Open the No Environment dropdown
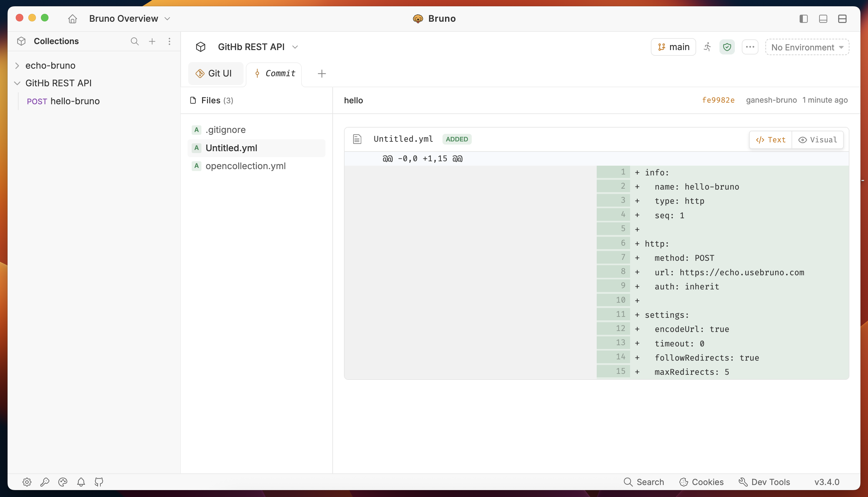Screen dimensions: 868x497 tap(807, 47)
